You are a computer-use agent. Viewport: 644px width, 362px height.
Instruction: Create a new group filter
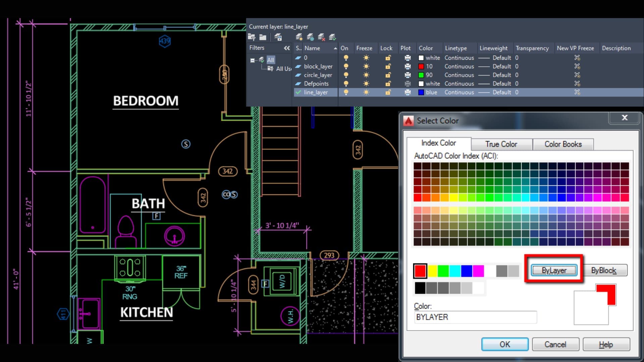263,37
